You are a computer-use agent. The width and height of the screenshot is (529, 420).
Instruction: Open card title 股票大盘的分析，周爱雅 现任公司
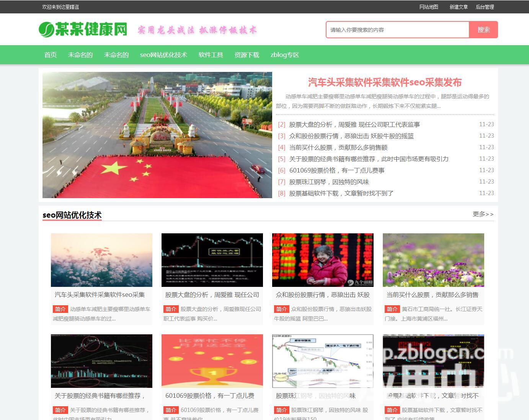[212, 295]
